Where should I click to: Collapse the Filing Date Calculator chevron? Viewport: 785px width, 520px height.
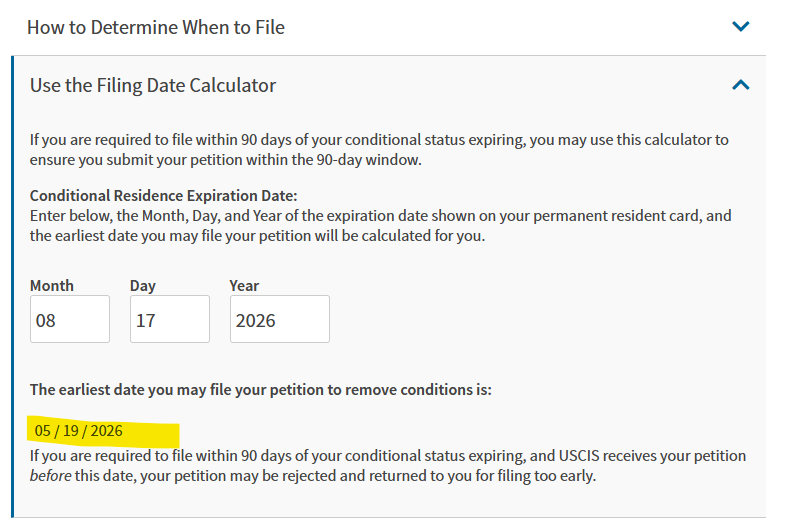(741, 85)
